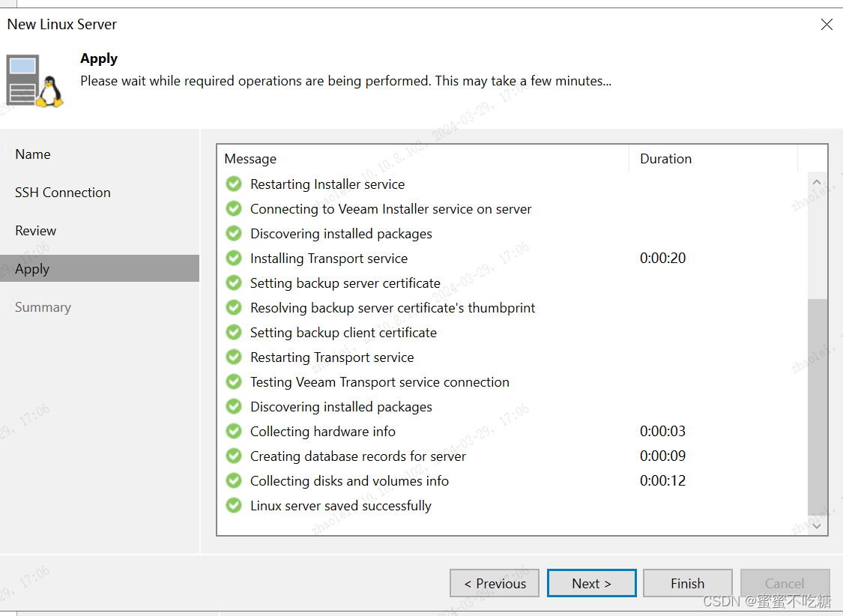843x616 pixels.
Task: Select 'Linux server saved successfully' row
Action: (x=513, y=505)
